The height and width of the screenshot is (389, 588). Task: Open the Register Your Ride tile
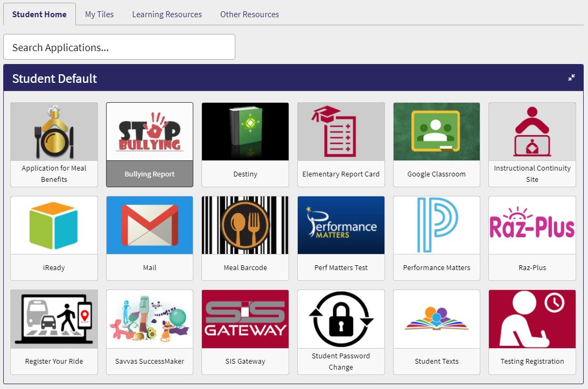click(54, 319)
